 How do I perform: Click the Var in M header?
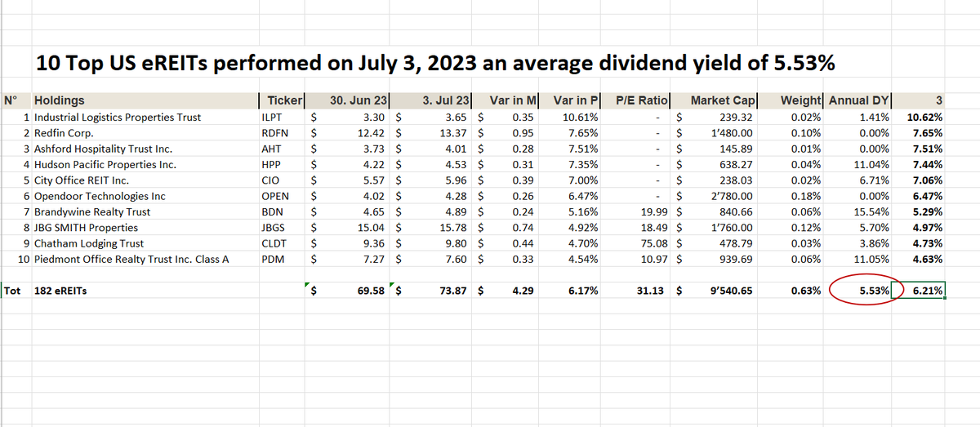click(507, 101)
